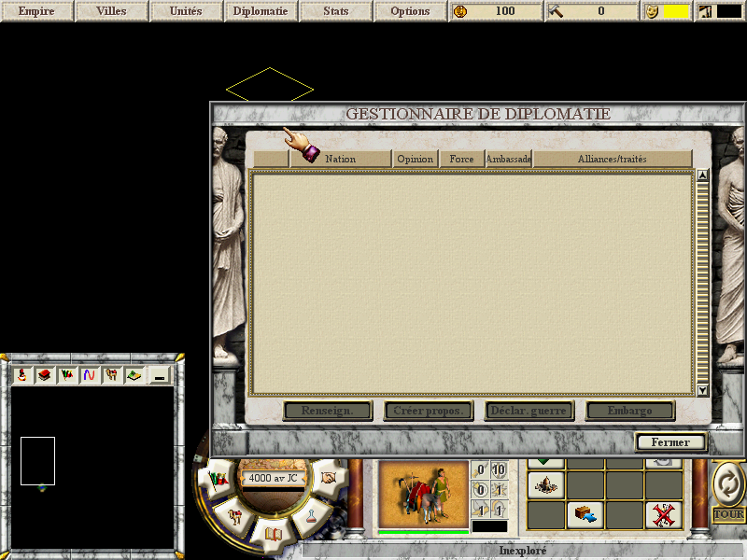Screen dimensions: 747x560
Task: Minimize the minimap with the dash button
Action: click(x=160, y=375)
